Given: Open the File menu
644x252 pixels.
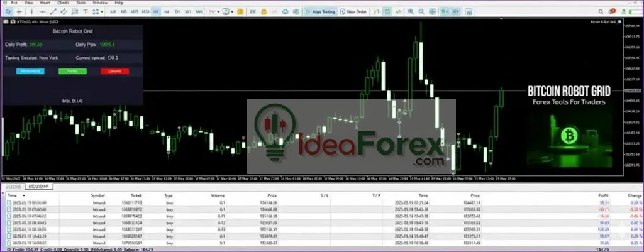Looking at the screenshot, I should coord(14,3).
